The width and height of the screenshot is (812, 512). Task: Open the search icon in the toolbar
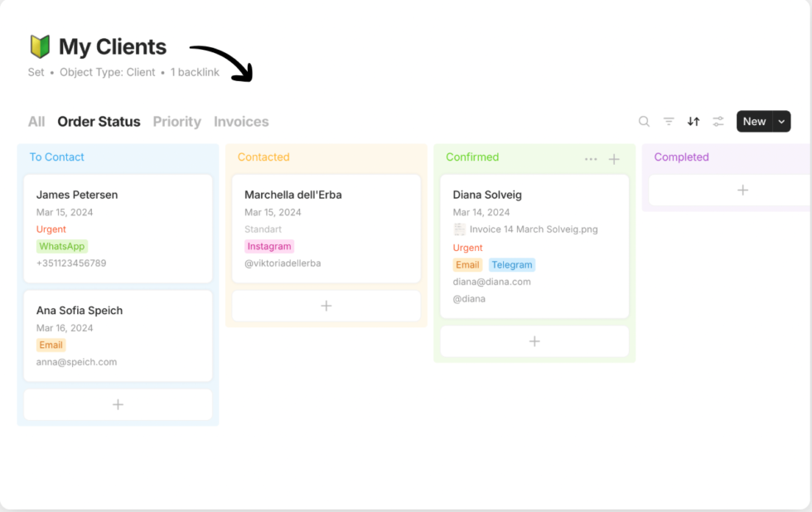coord(644,121)
